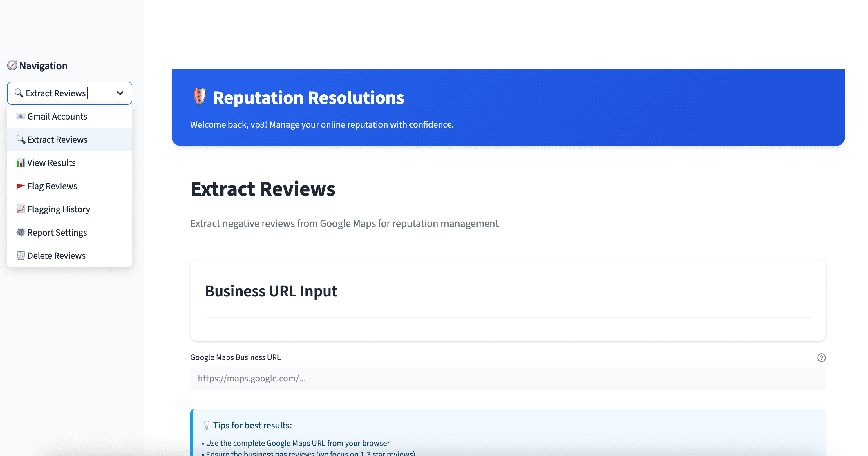Screen dimensions: 868x456
Task: Click the trash icon beside Delete Reviews
Action: pos(21,256)
